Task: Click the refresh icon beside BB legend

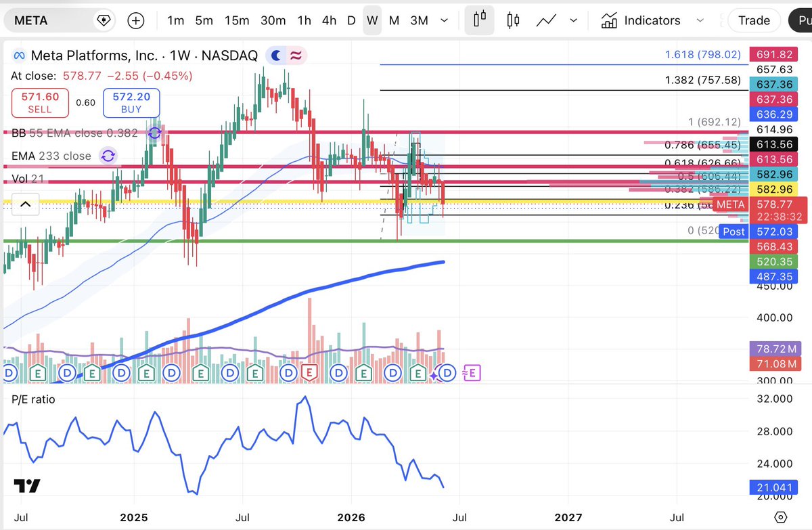Action: coord(154,133)
